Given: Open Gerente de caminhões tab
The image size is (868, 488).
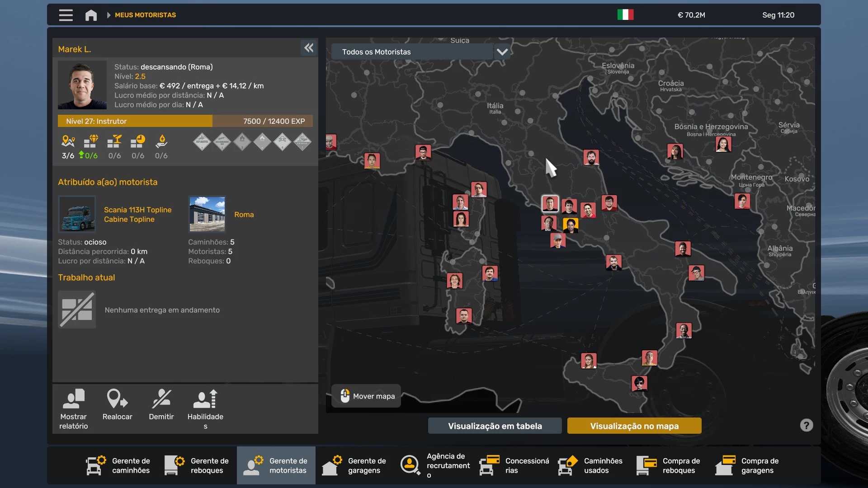Looking at the screenshot, I should (x=118, y=465).
